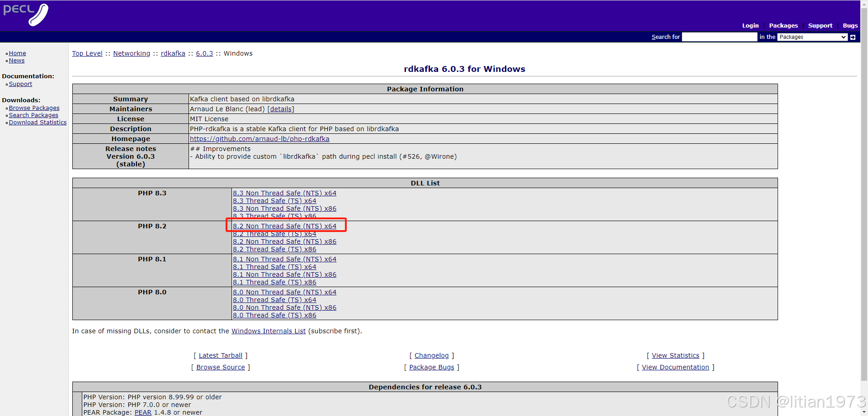Go to Home in sidebar
Viewport: 868px width, 416px height.
click(18, 53)
